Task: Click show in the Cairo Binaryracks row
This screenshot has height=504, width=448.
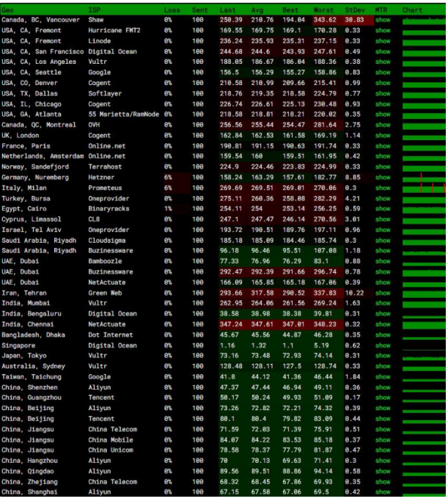Action: 383,209
